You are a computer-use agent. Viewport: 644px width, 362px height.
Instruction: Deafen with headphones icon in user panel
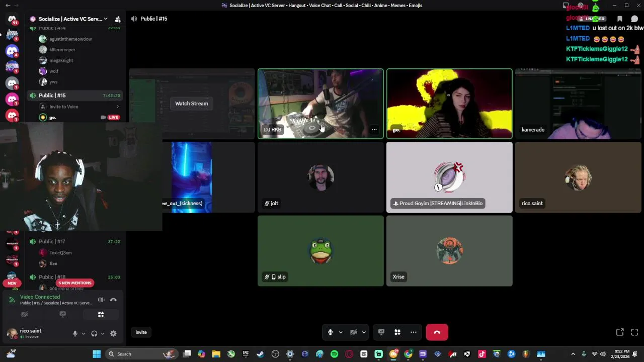click(x=94, y=333)
